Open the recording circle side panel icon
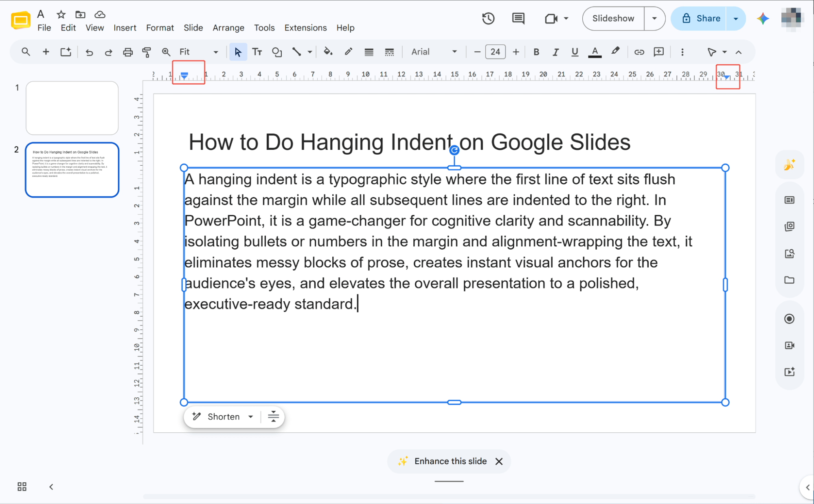Viewport: 814px width, 504px height. pyautogui.click(x=789, y=319)
